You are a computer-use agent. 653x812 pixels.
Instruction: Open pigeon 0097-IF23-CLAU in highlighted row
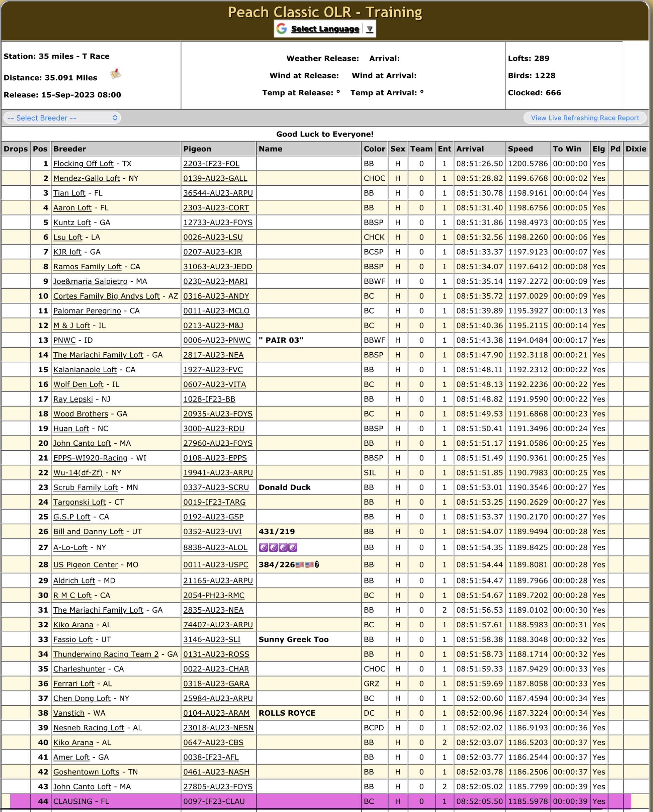[x=214, y=801]
